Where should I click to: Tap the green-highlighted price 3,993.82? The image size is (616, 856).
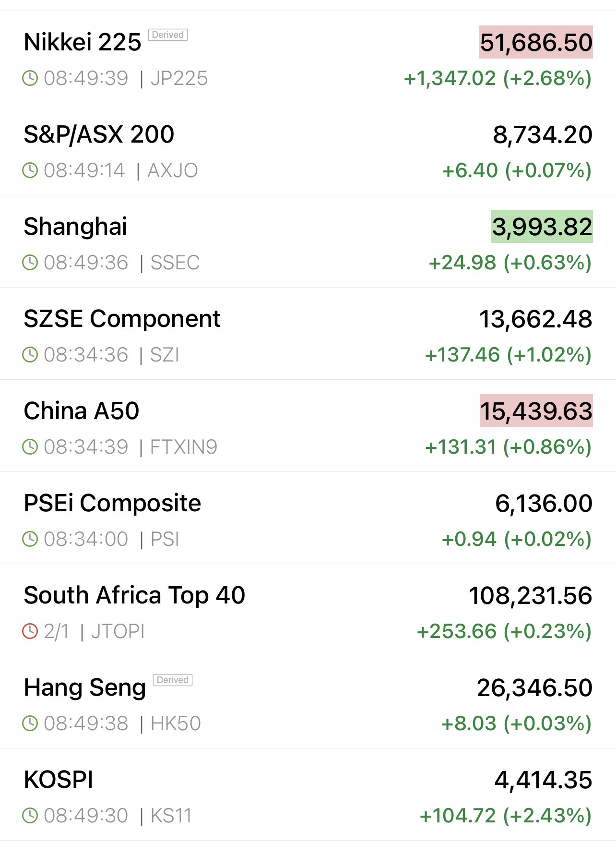coord(542,227)
